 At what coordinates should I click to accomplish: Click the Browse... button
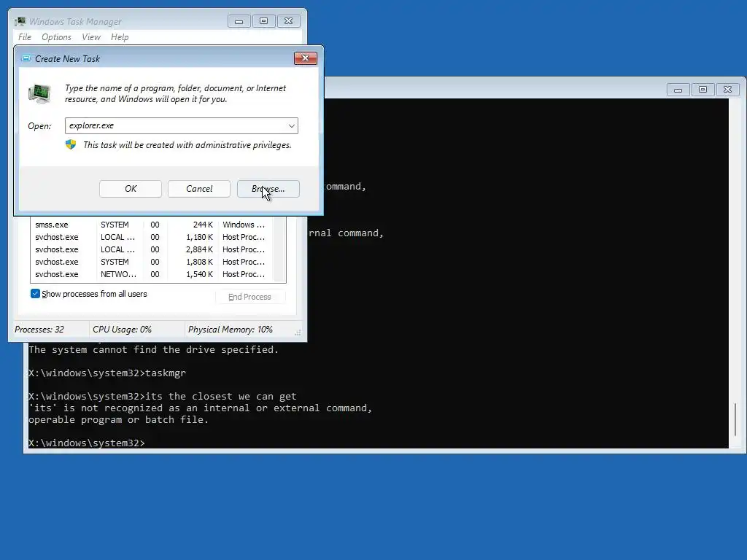pos(268,189)
